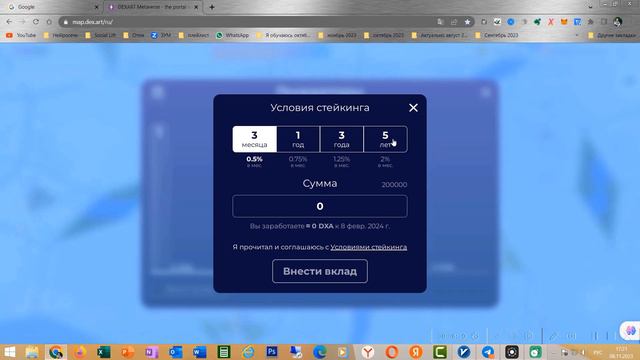Open the WhatsApp bookmark
The width and height of the screenshot is (640, 360).
coord(232,36)
